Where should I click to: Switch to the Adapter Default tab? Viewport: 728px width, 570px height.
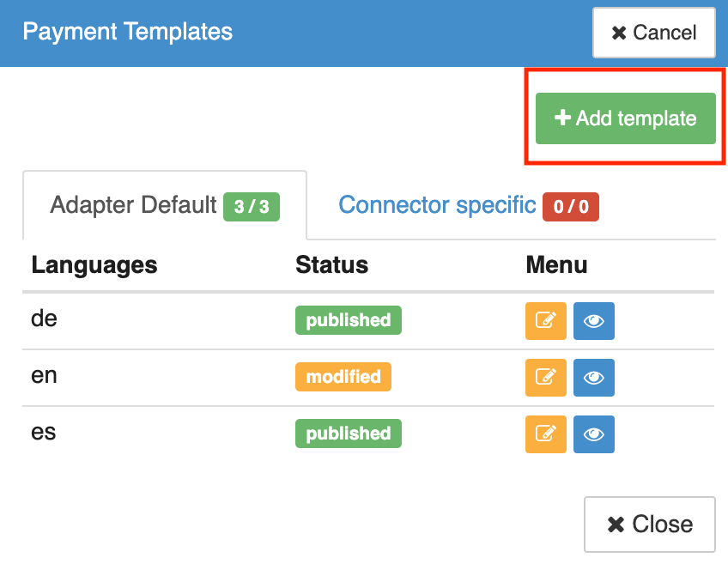click(134, 205)
